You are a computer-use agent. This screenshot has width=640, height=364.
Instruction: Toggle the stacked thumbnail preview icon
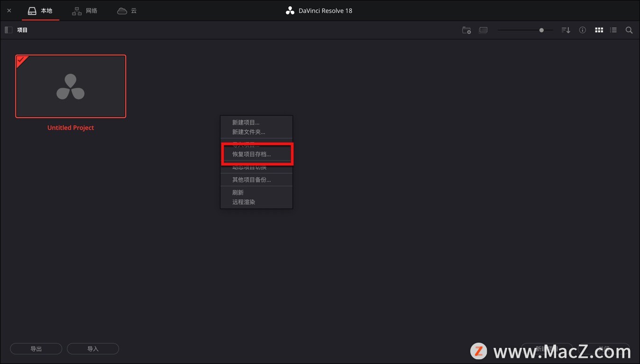coord(483,30)
